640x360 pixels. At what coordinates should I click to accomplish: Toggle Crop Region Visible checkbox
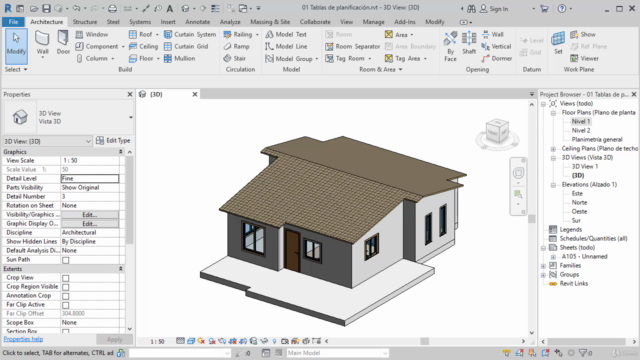click(65, 287)
